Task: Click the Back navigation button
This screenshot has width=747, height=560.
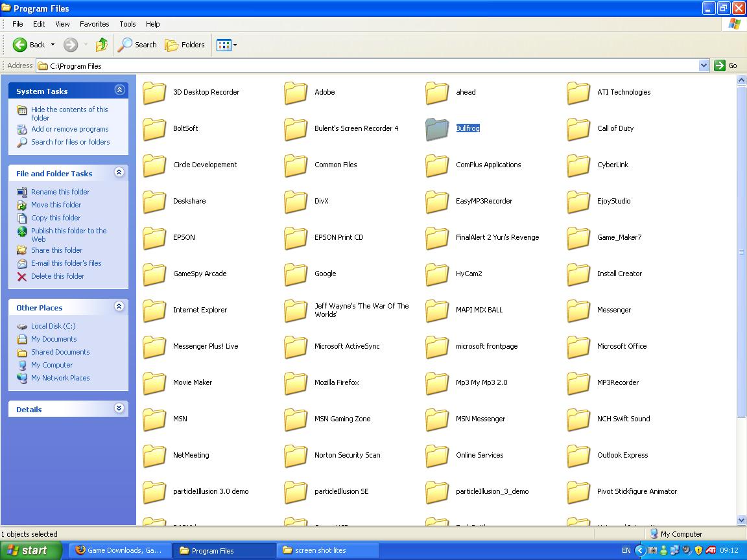Action: 29,45
